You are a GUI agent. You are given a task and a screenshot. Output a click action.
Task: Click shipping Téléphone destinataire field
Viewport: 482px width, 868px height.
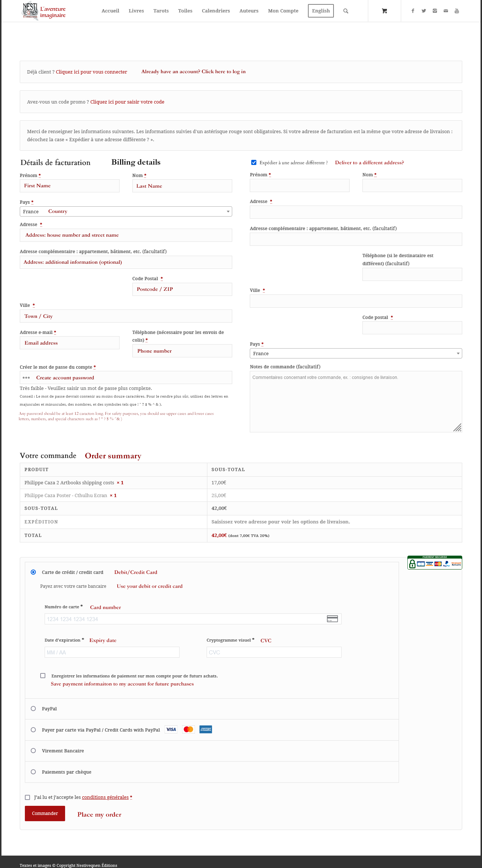pos(412,274)
